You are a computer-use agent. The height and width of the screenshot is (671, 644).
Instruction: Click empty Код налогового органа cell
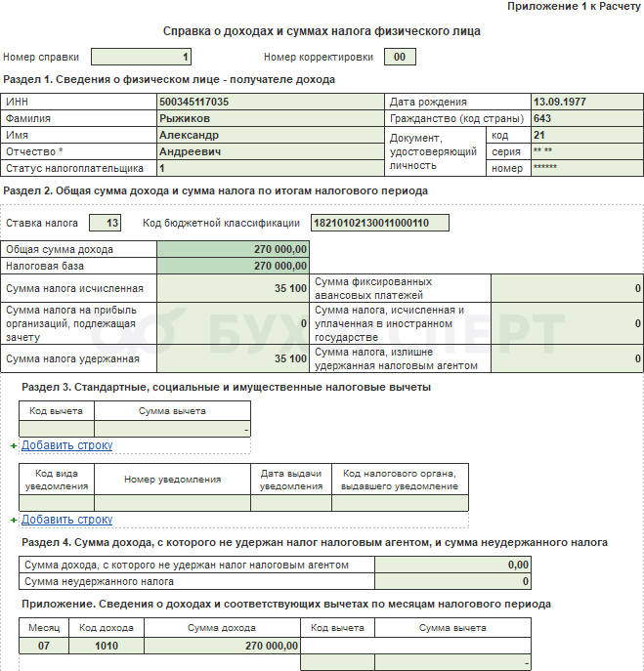(x=400, y=503)
